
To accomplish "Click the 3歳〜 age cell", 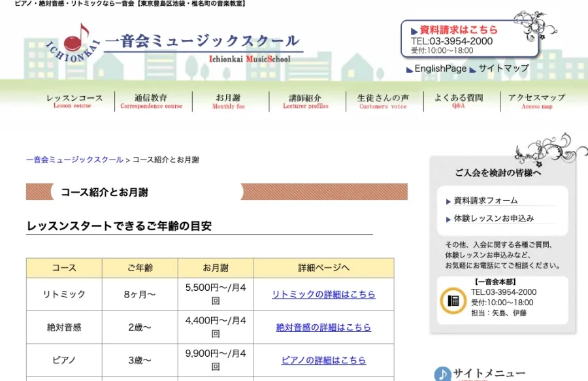I will [x=140, y=360].
